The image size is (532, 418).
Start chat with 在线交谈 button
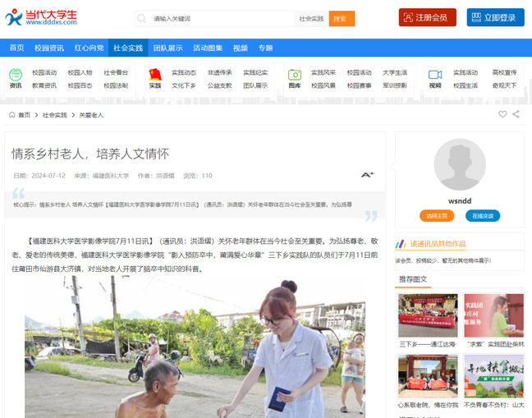click(x=483, y=216)
